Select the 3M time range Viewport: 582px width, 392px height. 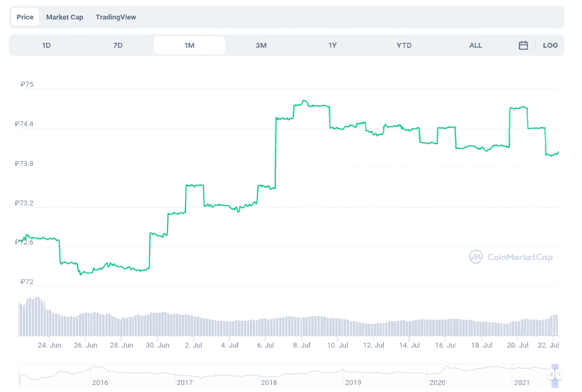pos(261,46)
